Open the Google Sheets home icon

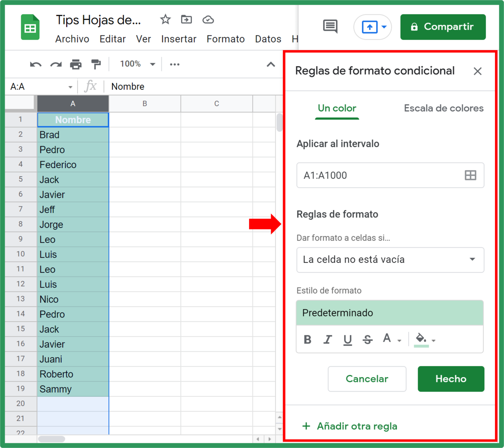click(30, 28)
